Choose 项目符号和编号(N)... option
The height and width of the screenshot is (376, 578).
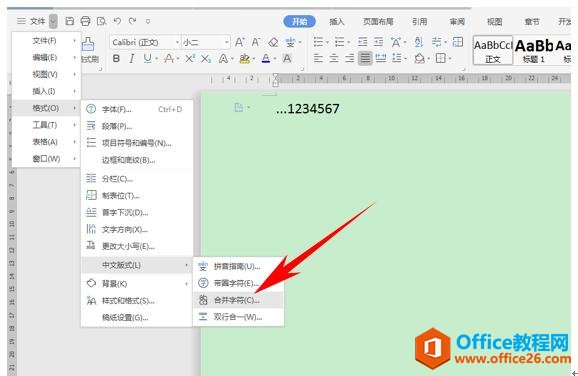point(137,143)
